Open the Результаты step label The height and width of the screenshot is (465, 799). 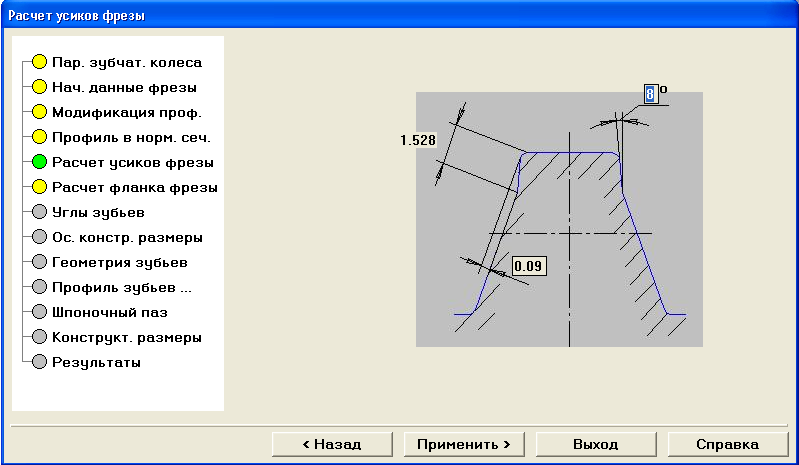(96, 362)
